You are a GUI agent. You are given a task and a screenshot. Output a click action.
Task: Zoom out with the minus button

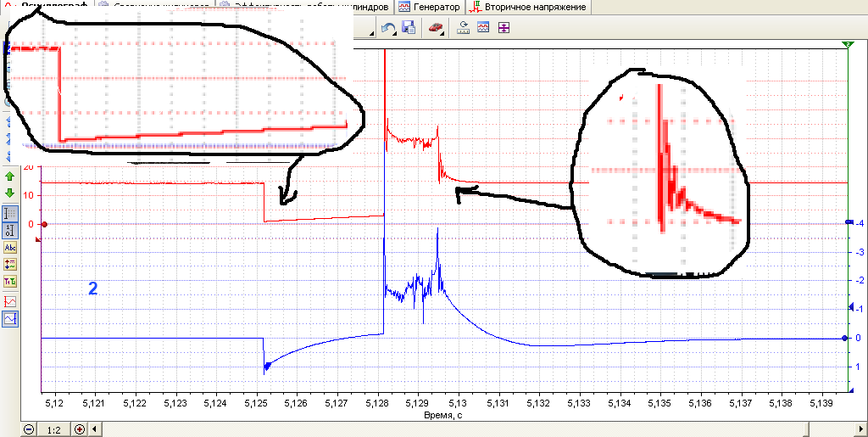coord(29,429)
